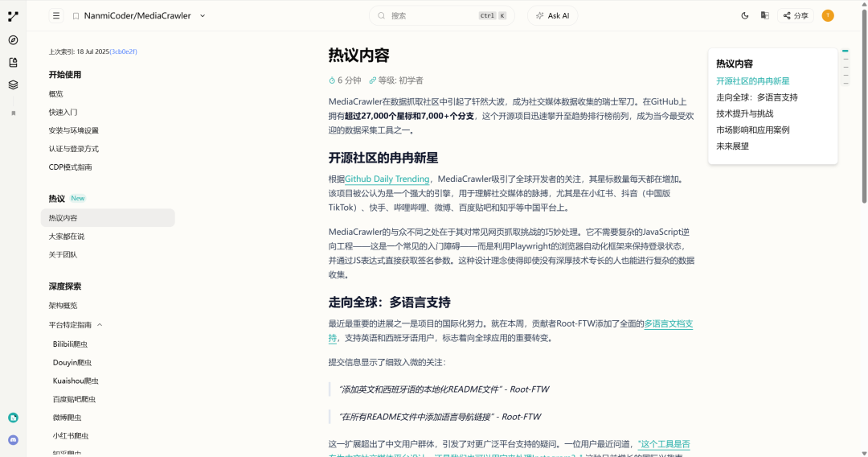Open 大家都在说 in the sidebar
868x457 pixels.
[x=67, y=237]
